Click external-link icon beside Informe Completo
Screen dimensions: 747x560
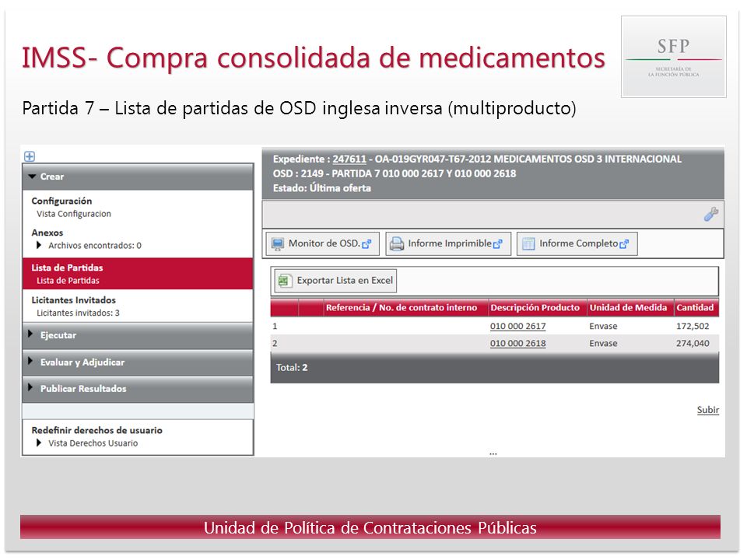624,244
